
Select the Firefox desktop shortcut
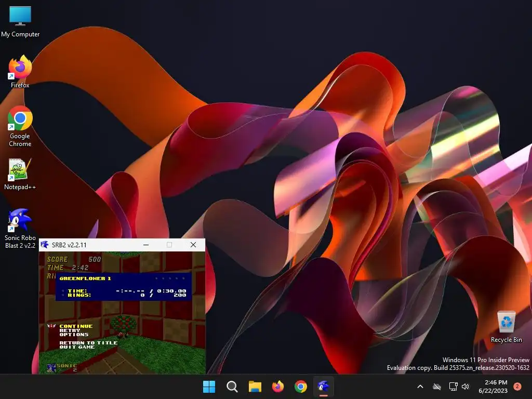[20, 72]
